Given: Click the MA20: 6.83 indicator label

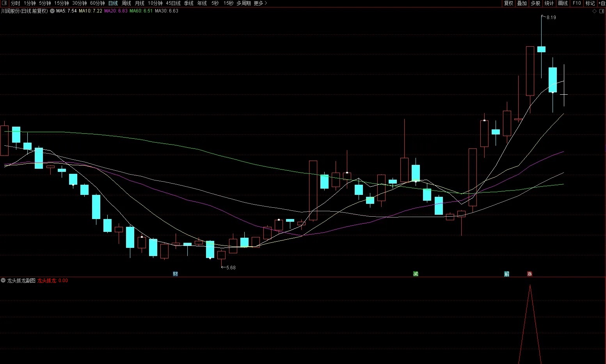Looking at the screenshot, I should [x=116, y=11].
